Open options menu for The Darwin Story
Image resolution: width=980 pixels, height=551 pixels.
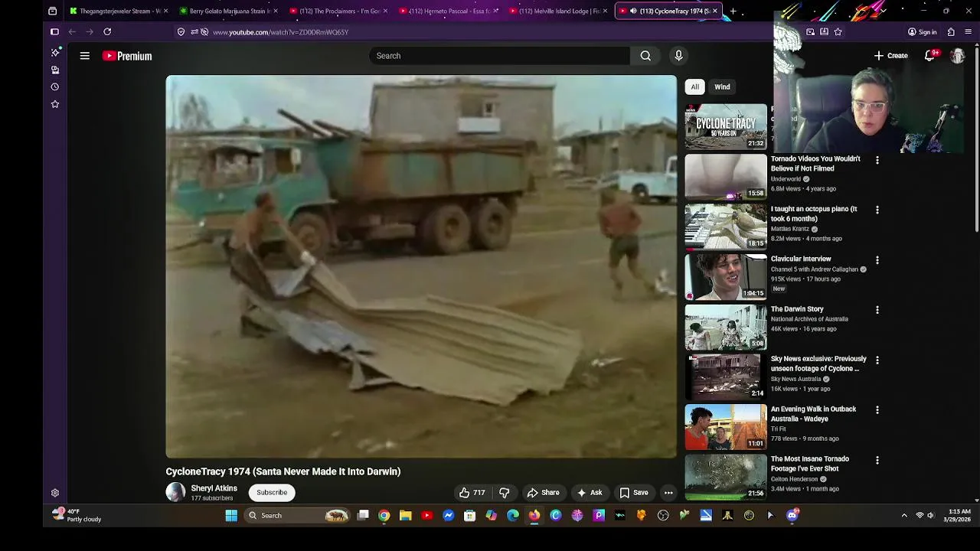click(x=877, y=310)
